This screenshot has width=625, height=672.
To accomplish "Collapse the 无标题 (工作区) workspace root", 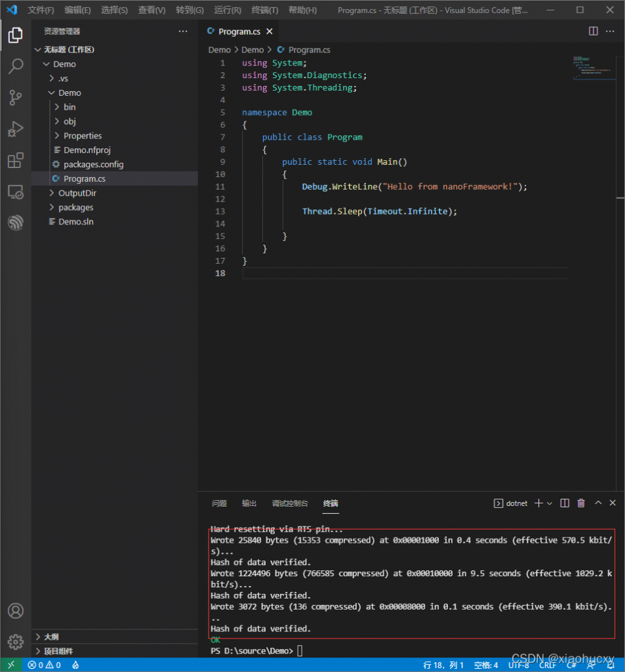I will [37, 50].
